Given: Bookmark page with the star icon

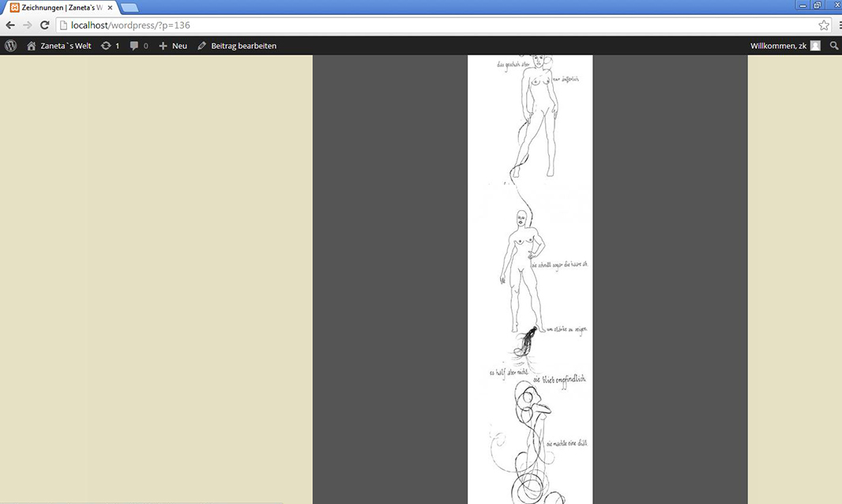Looking at the screenshot, I should tap(824, 25).
